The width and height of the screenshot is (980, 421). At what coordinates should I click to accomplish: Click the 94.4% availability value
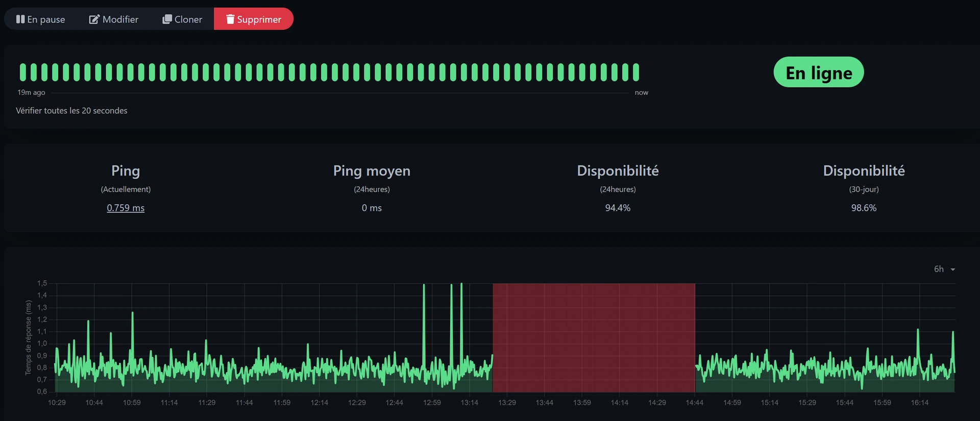(618, 208)
